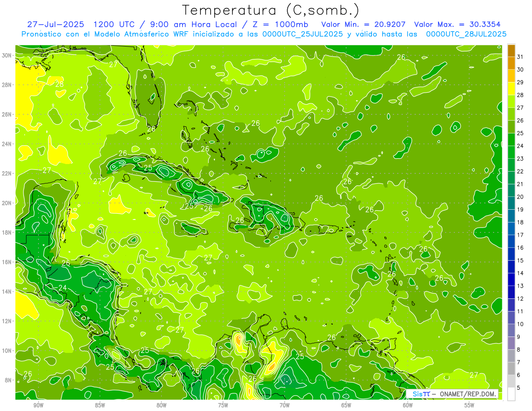Click the '12N' latitude axis label
The height and width of the screenshot is (411, 532).
[x=8, y=321]
